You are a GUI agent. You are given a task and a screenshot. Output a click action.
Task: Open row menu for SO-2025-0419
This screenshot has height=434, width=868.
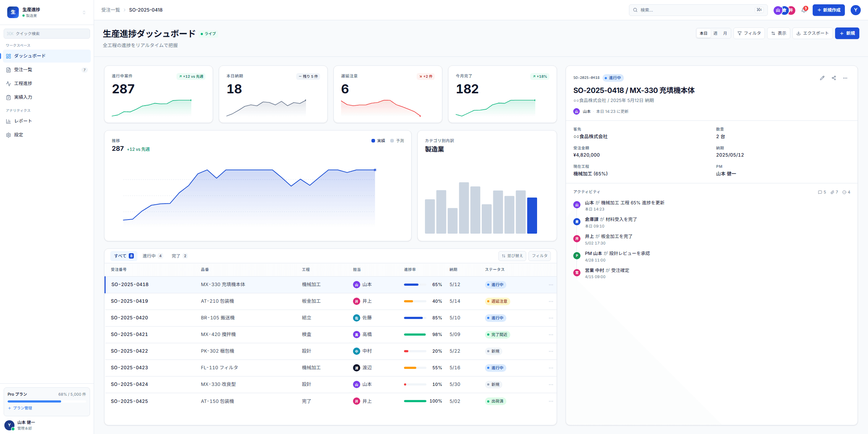pos(551,301)
